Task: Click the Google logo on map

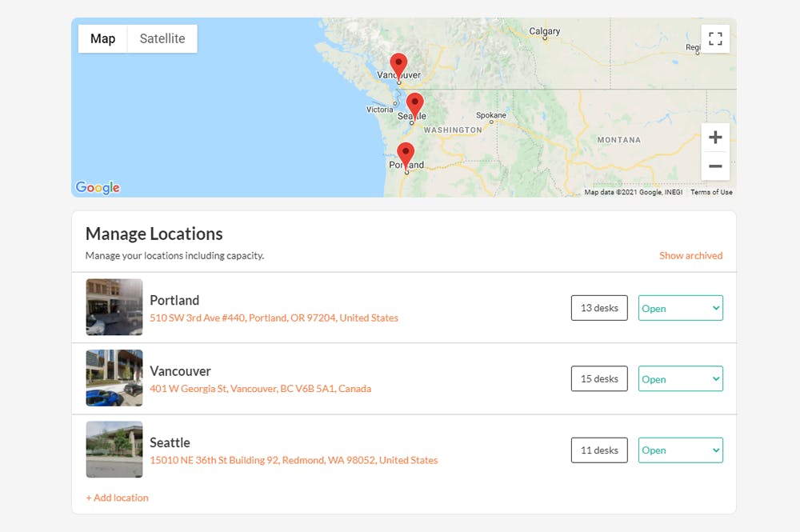Action: tap(98, 188)
